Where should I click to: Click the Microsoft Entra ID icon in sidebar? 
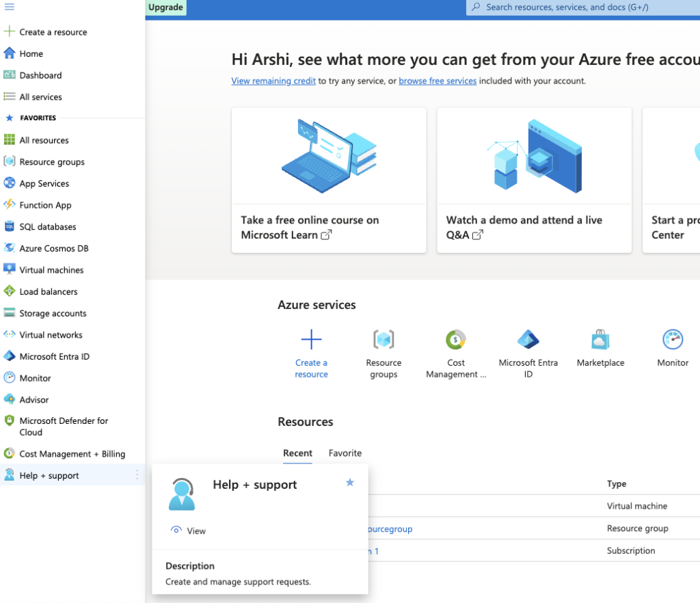pos(10,356)
